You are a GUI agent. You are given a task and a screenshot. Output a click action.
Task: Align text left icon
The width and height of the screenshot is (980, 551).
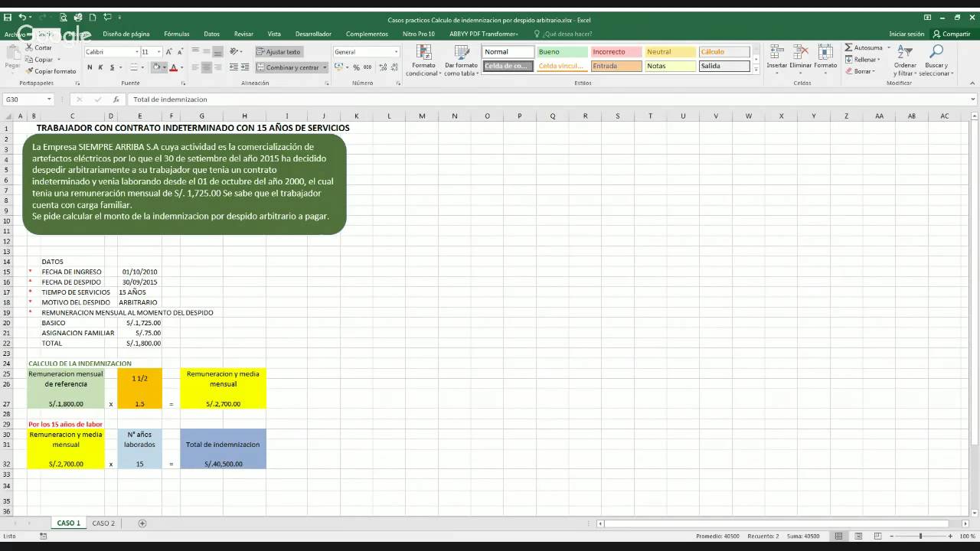click(x=195, y=67)
